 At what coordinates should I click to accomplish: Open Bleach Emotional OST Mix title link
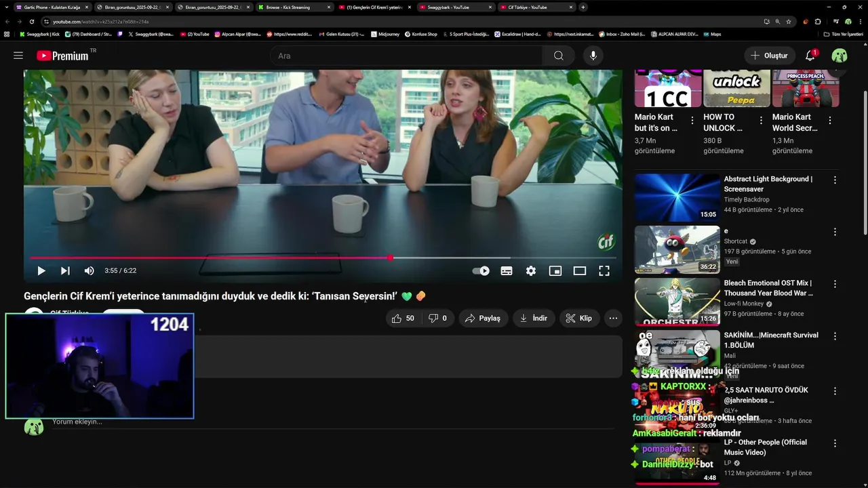coord(768,288)
